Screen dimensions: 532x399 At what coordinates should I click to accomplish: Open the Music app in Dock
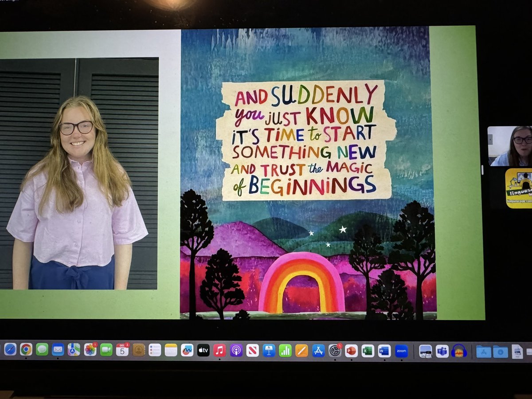point(219,350)
